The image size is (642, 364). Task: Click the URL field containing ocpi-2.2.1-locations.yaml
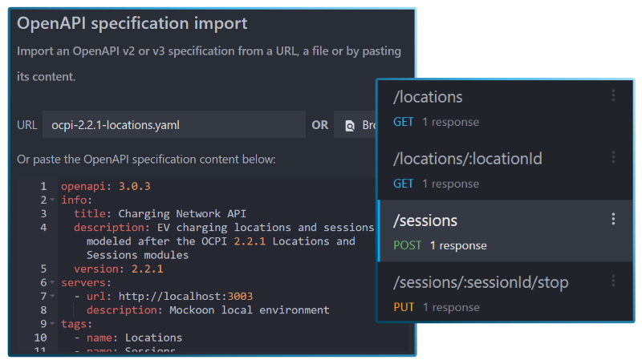click(x=174, y=125)
